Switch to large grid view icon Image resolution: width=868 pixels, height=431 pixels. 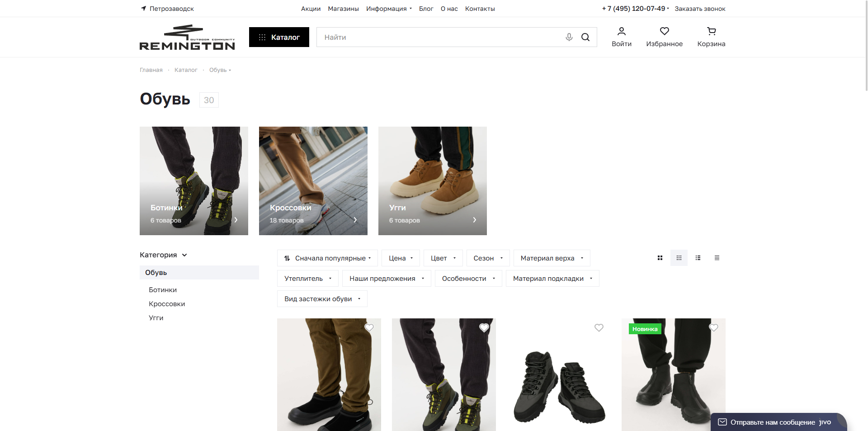point(660,258)
